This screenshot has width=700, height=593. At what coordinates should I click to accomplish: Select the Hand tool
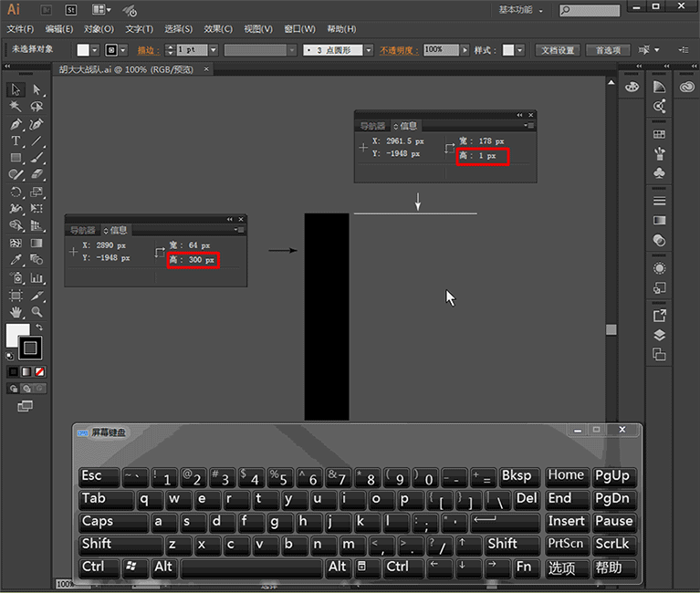16,312
